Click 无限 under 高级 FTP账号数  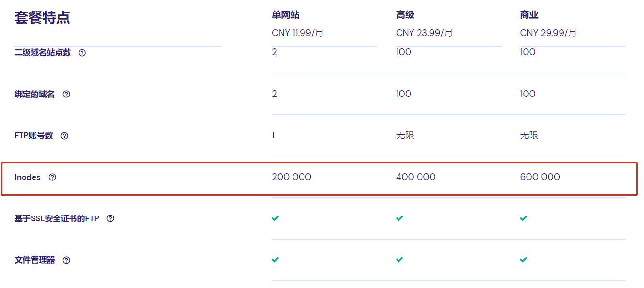[405, 135]
